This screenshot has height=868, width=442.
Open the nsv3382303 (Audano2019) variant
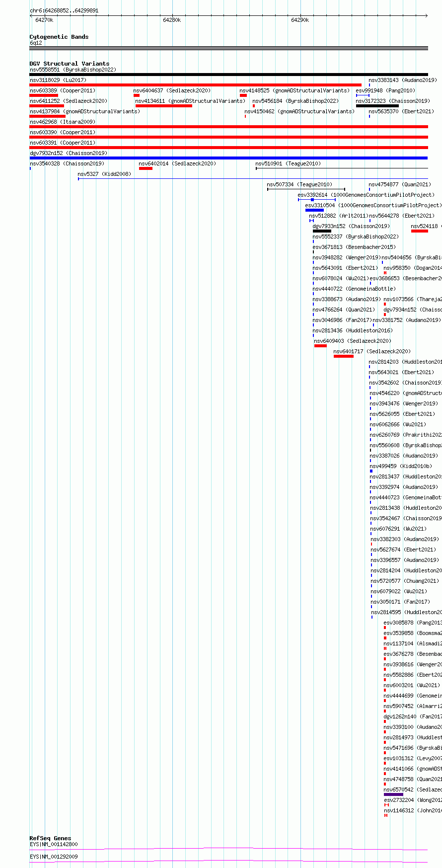click(x=405, y=540)
